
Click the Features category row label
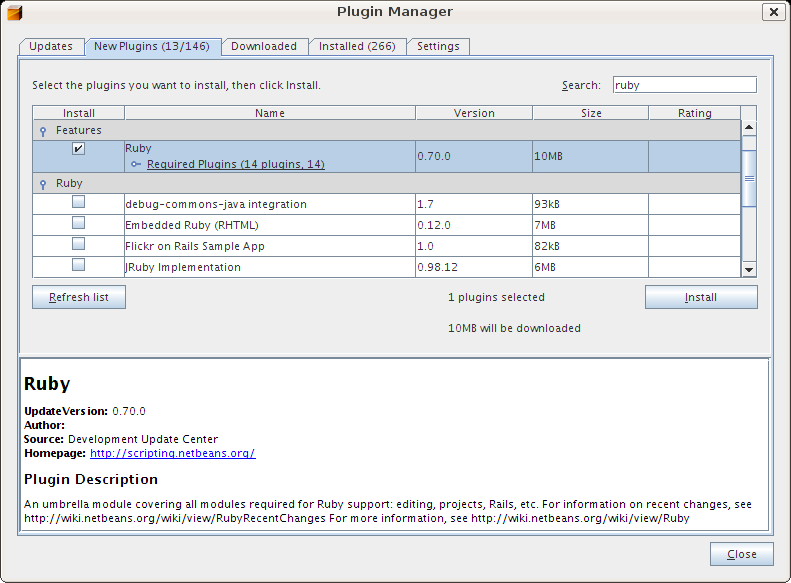pyautogui.click(x=79, y=130)
